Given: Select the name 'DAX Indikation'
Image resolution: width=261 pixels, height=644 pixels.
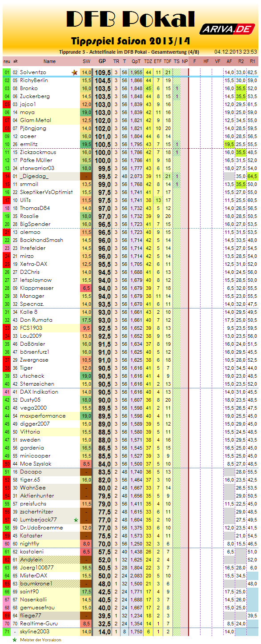Looking at the screenshot, I should pyautogui.click(x=39, y=392).
